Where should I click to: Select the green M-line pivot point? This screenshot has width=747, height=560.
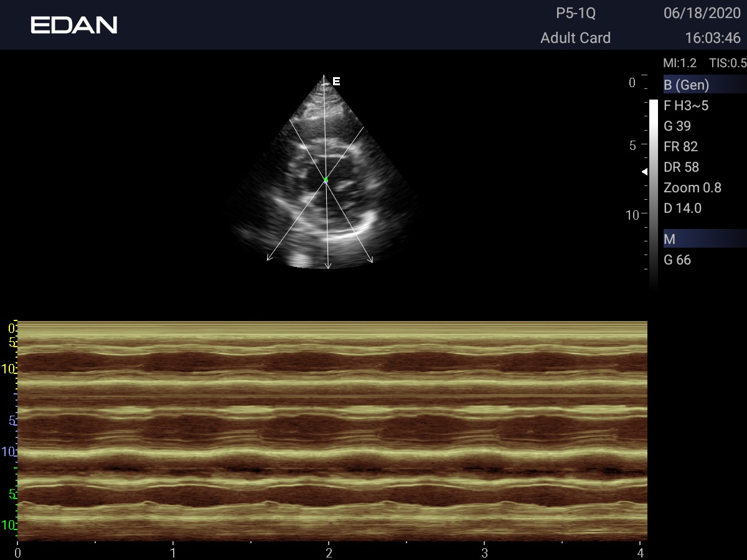pos(325,180)
